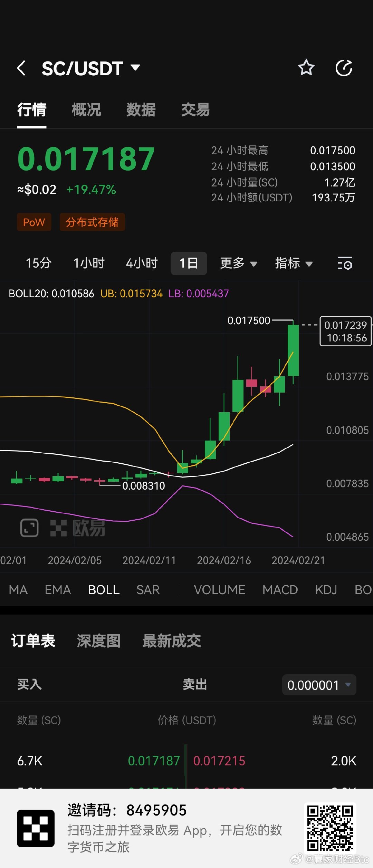This screenshot has width=373, height=868.
Task: Switch to the 数据 tab
Action: point(141,110)
